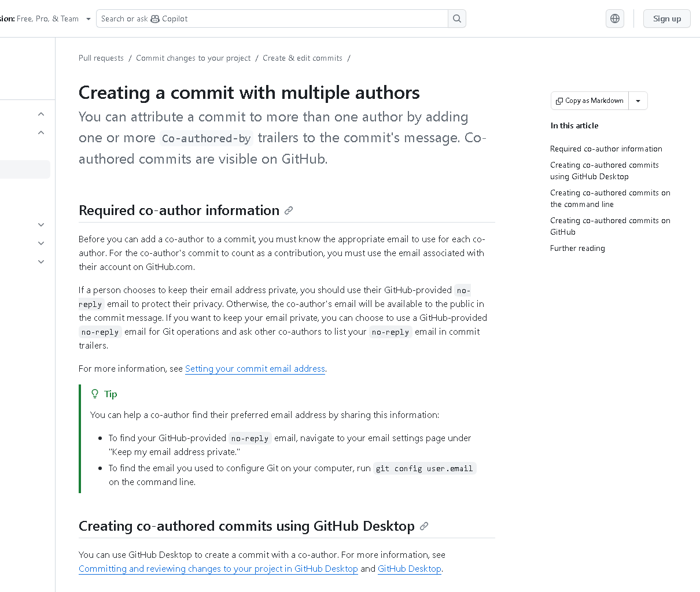Collapse the first sidebar section chevron
Screen dimensions: 700x592
[41, 114]
